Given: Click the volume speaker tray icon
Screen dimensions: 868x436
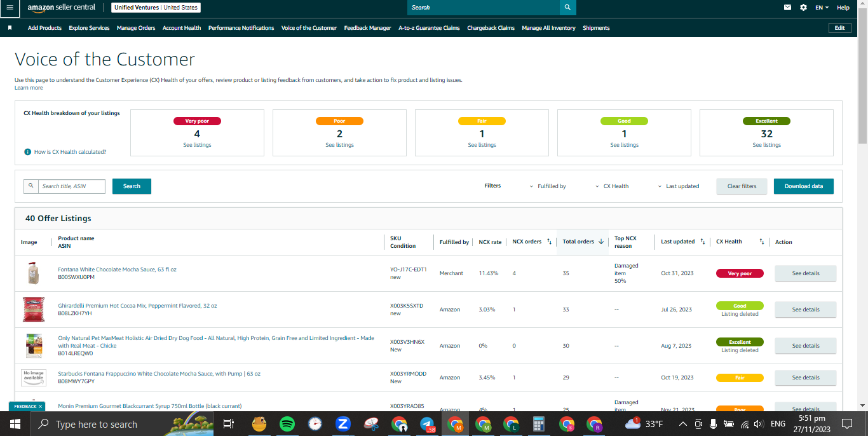Looking at the screenshot, I should pos(757,423).
